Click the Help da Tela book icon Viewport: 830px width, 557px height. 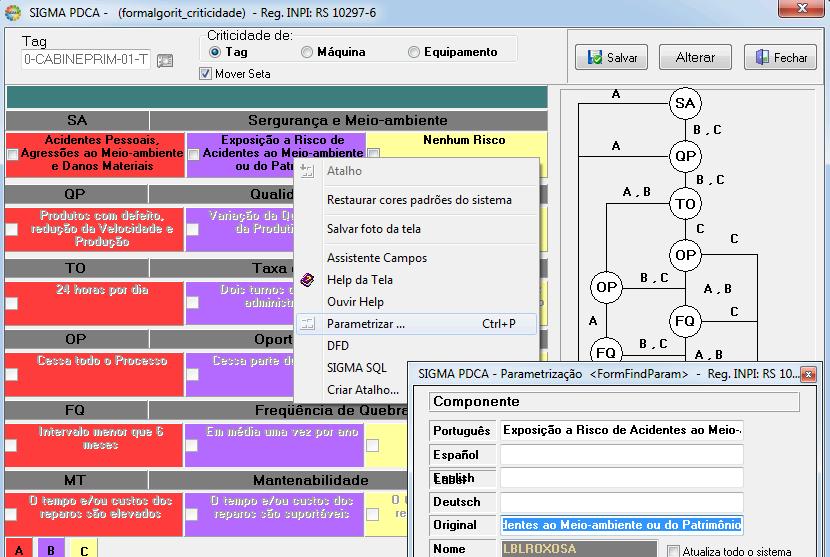coord(307,280)
